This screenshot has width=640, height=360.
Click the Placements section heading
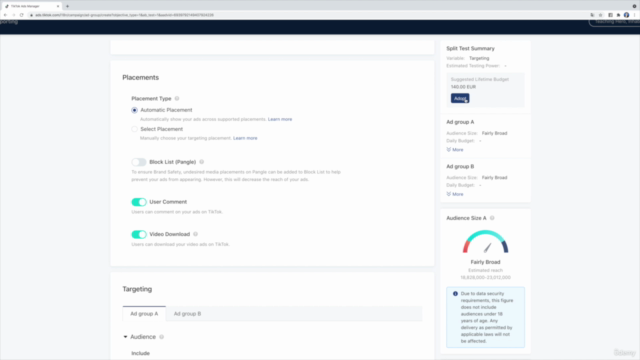click(141, 78)
